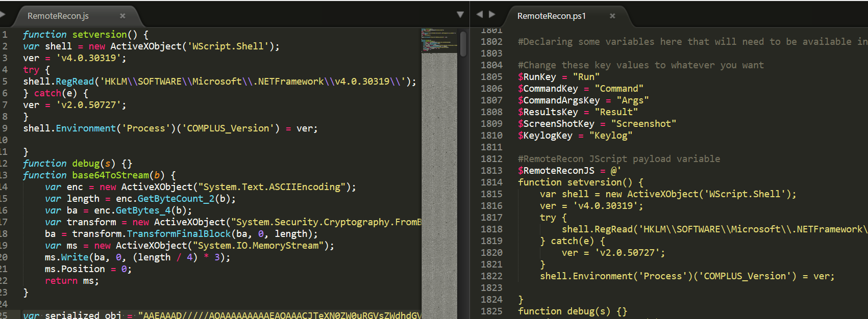Close the RemoteRecon.js tab

tap(122, 16)
